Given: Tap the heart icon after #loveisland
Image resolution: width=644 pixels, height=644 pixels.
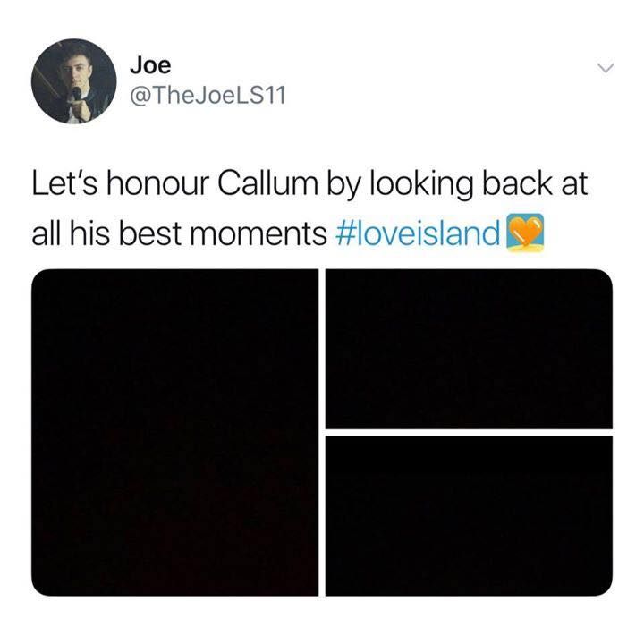Looking at the screenshot, I should 525,233.
